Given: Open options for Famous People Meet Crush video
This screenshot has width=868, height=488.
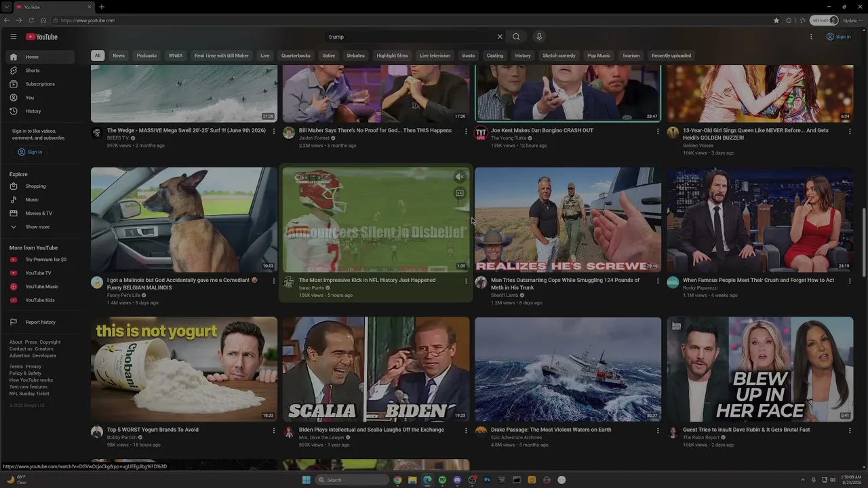Looking at the screenshot, I should click(850, 281).
